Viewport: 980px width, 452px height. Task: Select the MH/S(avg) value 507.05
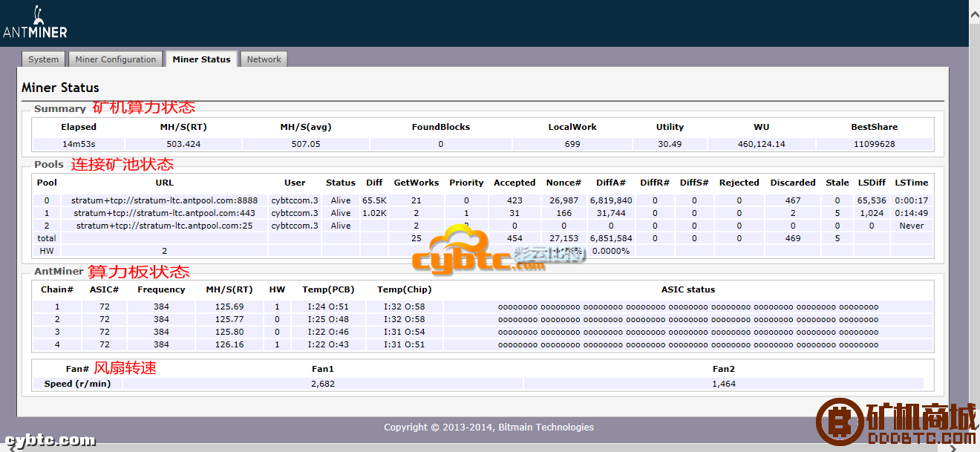click(x=306, y=144)
